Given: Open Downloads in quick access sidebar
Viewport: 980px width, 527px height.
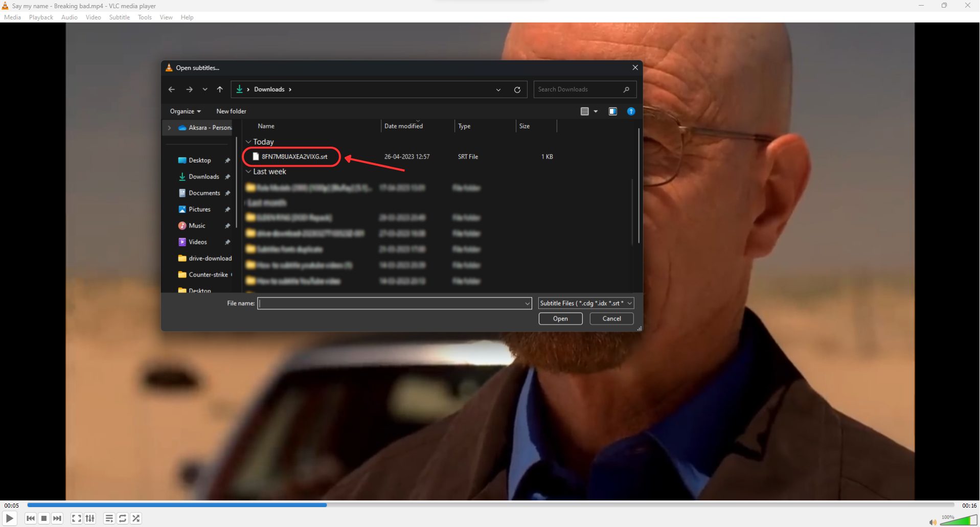Looking at the screenshot, I should tap(204, 177).
